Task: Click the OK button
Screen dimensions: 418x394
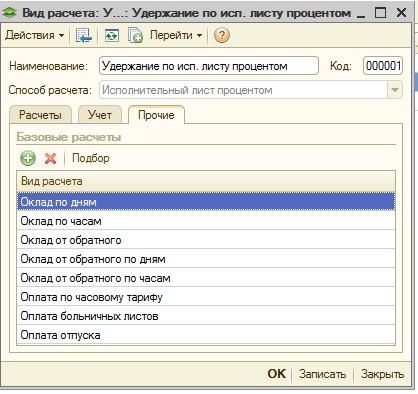Action: (276, 374)
